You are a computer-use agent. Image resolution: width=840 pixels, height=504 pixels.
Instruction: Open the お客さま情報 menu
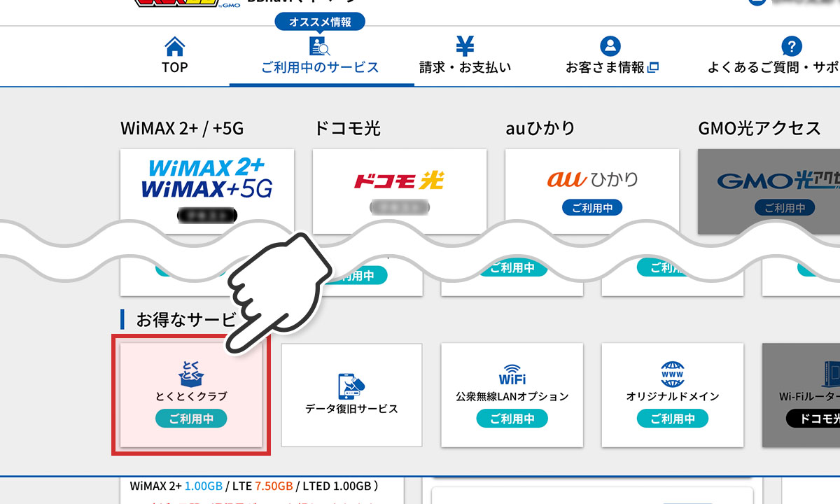tap(612, 56)
